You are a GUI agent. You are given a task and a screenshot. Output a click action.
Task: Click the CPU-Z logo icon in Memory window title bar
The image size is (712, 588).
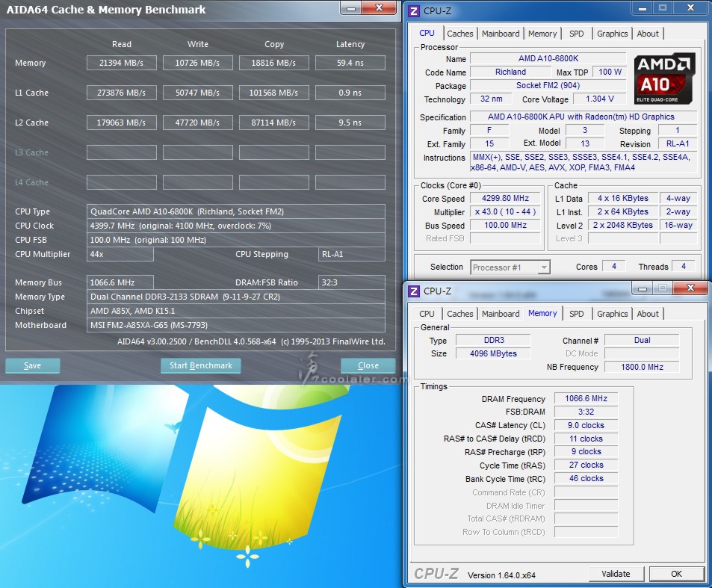414,291
